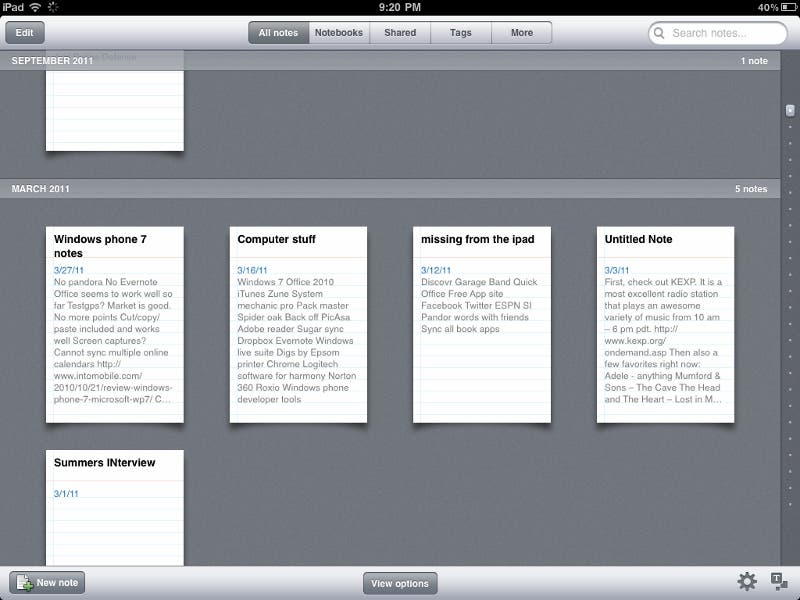Switch to the Notebooks tab
This screenshot has height=600, width=800.
click(339, 33)
